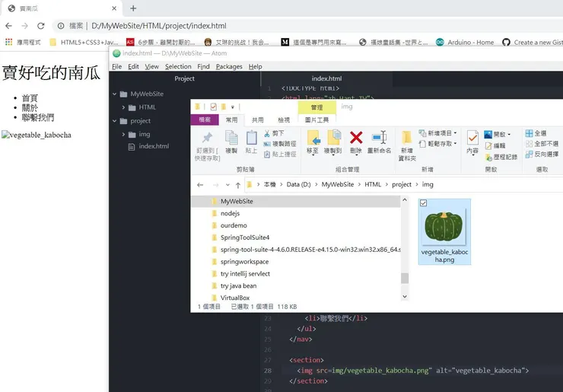Viewport: 563px width, 392px height.
Task: Expand the HTML folder in Atom tree
Action: pos(123,107)
